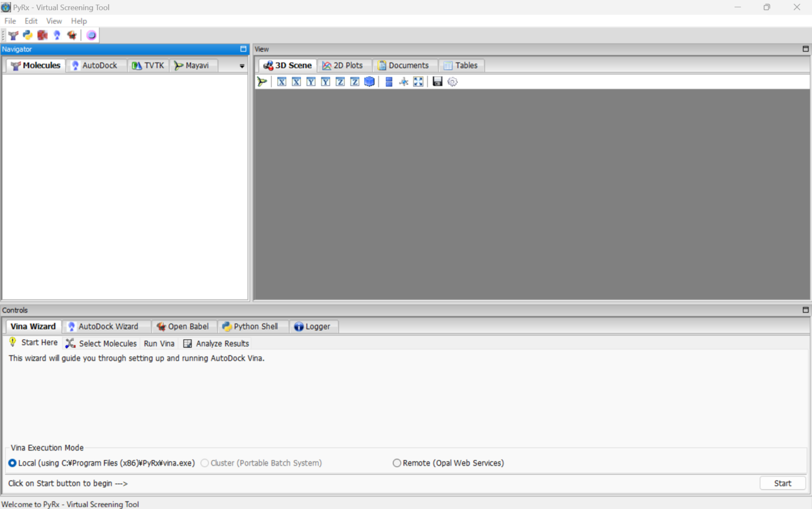
Task: Set view along the X axis
Action: coord(281,81)
